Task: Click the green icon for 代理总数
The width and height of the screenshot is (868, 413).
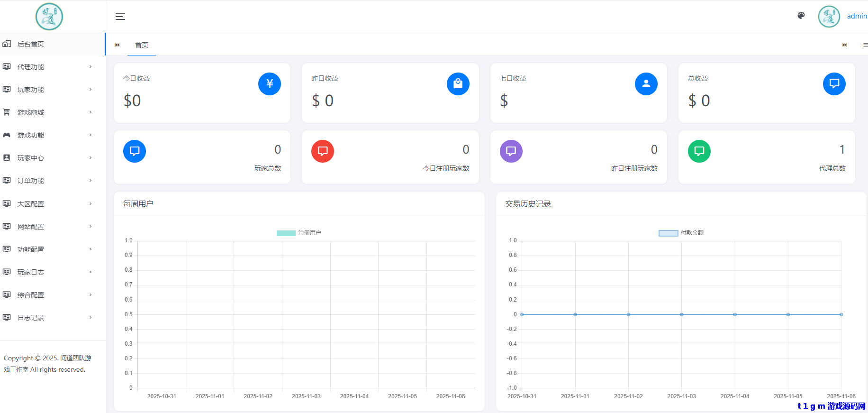Action: 699,151
